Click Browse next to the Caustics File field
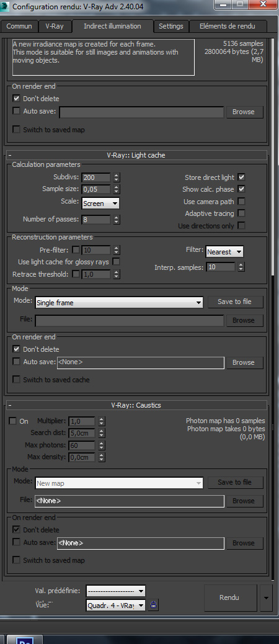The width and height of the screenshot is (279, 644). point(244,501)
